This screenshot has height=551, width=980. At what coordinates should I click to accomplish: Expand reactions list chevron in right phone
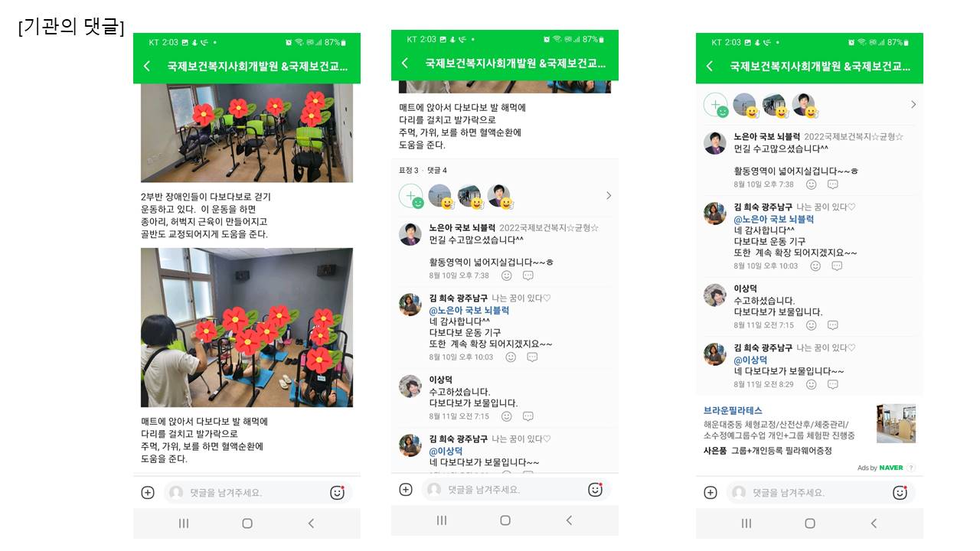pyautogui.click(x=913, y=105)
